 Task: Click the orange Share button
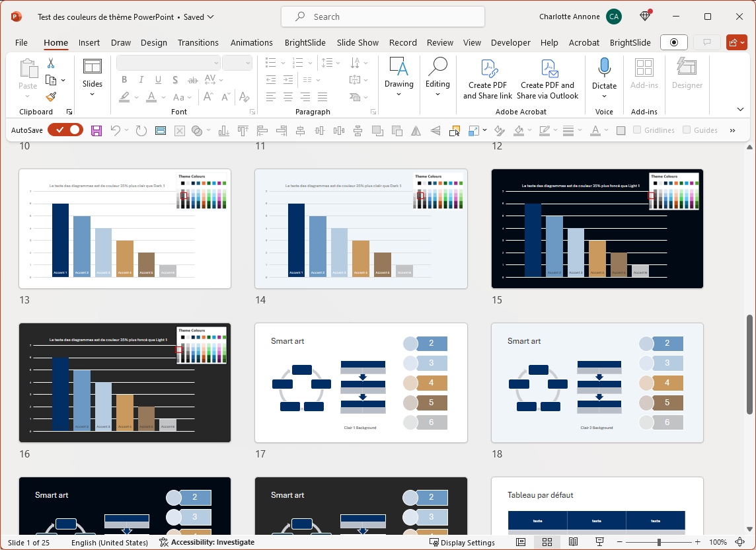point(737,42)
